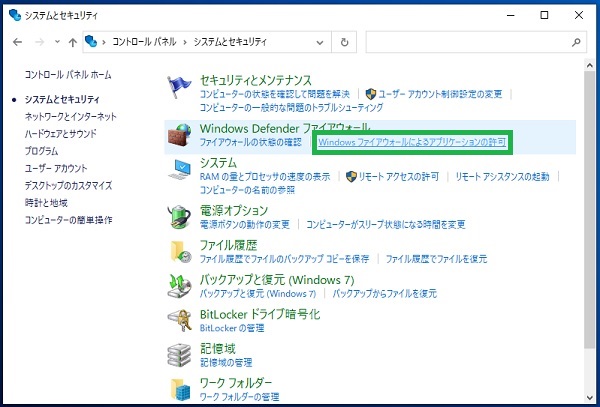Open デスクトップのカスタマイズ category in sidebar
Image resolution: width=600 pixels, height=407 pixels.
[68, 186]
